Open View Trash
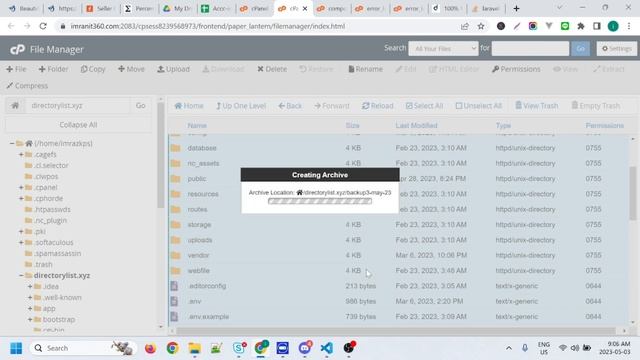Image resolution: width=640 pixels, height=360 pixels. tap(536, 106)
